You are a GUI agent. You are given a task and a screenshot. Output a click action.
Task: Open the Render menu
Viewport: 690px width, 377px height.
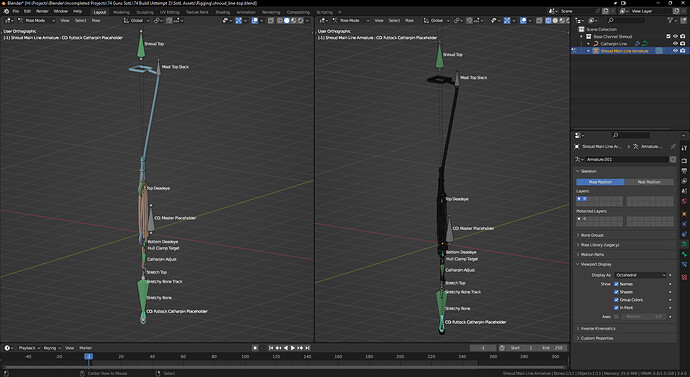tap(42, 11)
